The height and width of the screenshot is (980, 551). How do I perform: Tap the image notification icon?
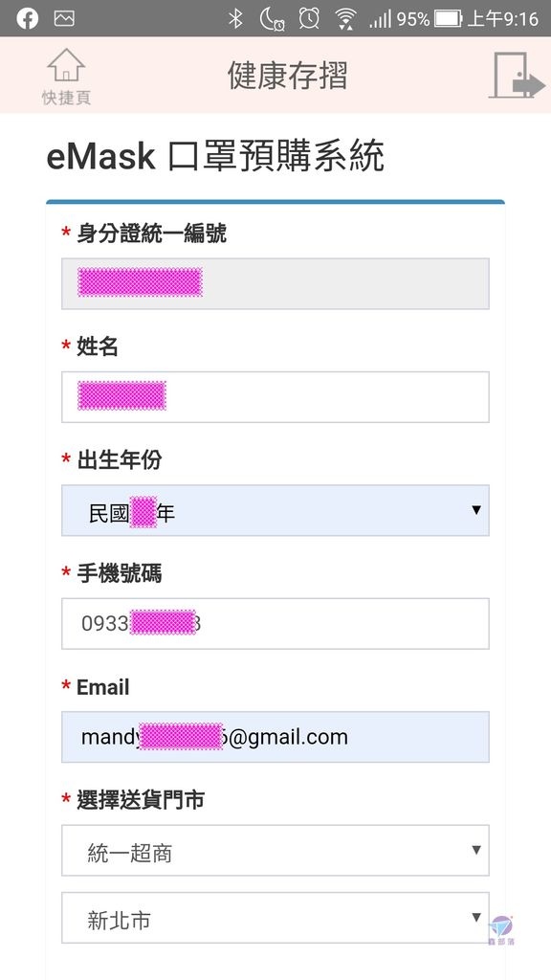(x=64, y=19)
